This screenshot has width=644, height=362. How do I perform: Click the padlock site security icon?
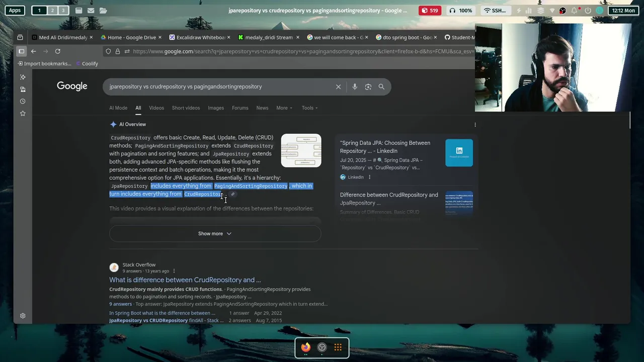tap(118, 51)
